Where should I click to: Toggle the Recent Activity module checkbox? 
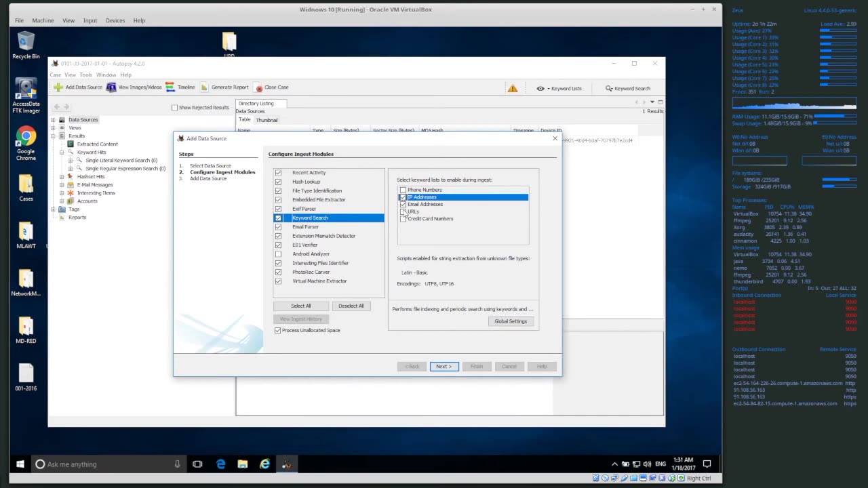tap(278, 173)
